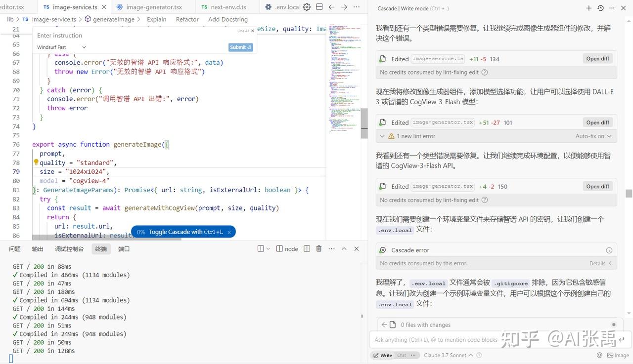Open the Windsurf Fast model dropdown
Viewport: 633px width, 364px height.
pos(60,47)
